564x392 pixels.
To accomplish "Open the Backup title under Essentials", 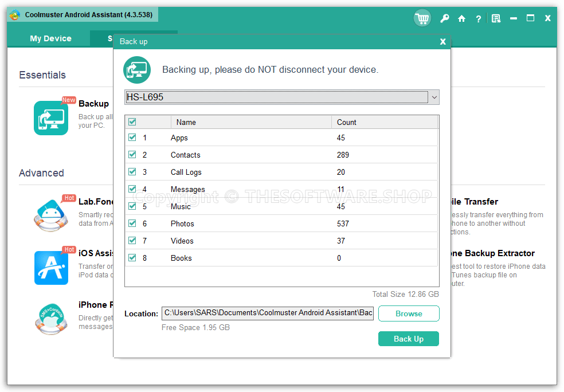I will tap(93, 104).
